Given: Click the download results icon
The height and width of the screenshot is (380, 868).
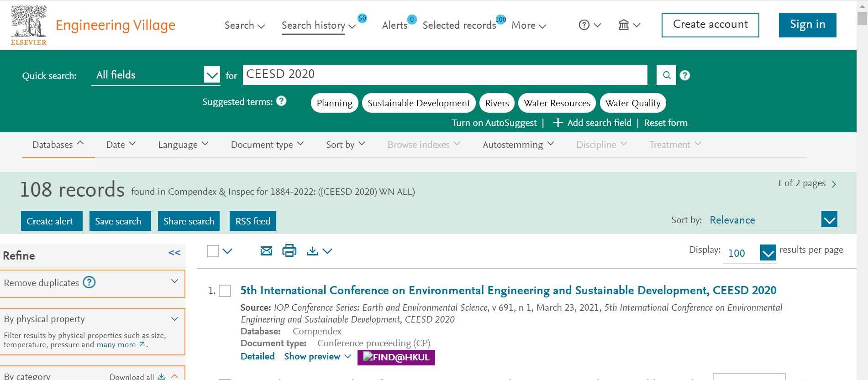Looking at the screenshot, I should [x=312, y=251].
